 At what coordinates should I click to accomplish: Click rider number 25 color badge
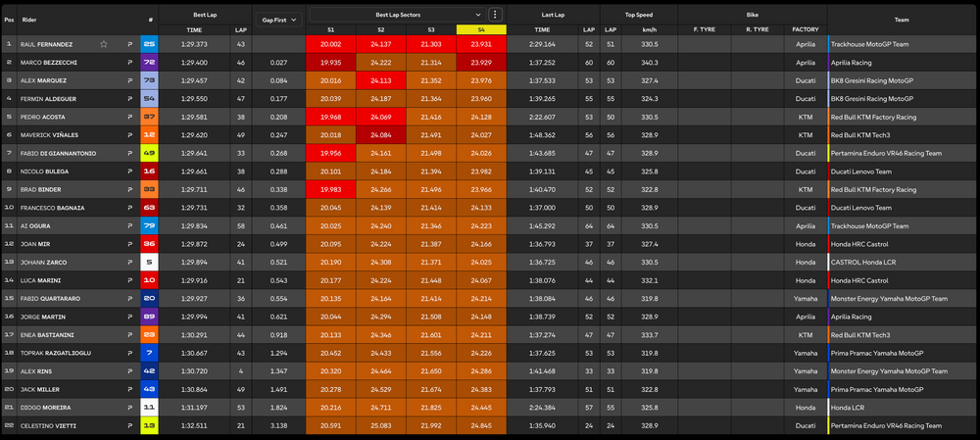(149, 44)
